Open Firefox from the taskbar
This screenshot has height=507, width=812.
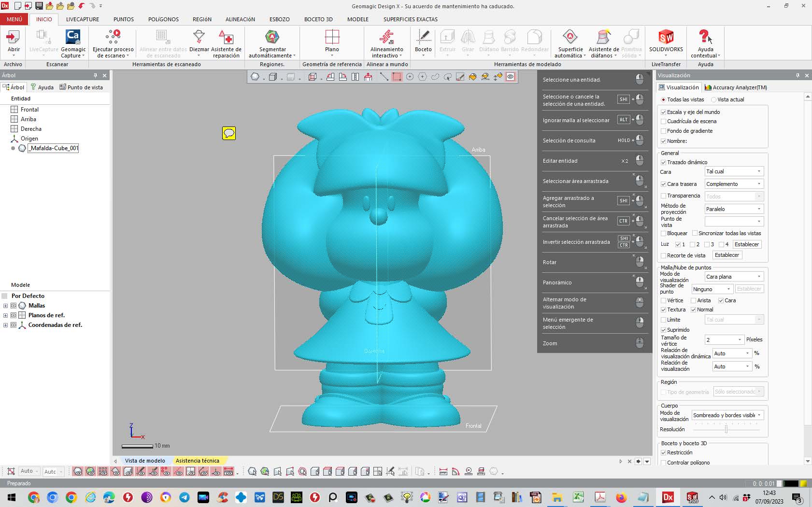[x=621, y=497]
